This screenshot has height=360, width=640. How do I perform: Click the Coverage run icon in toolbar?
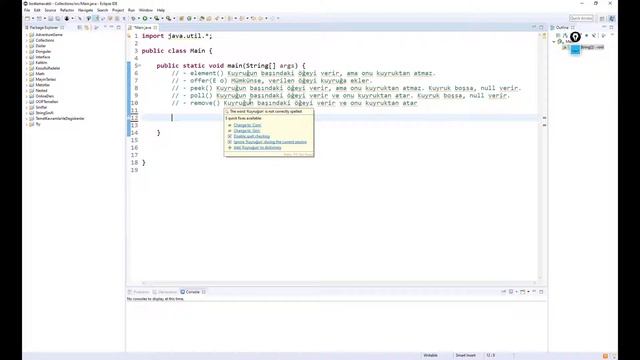[157, 18]
